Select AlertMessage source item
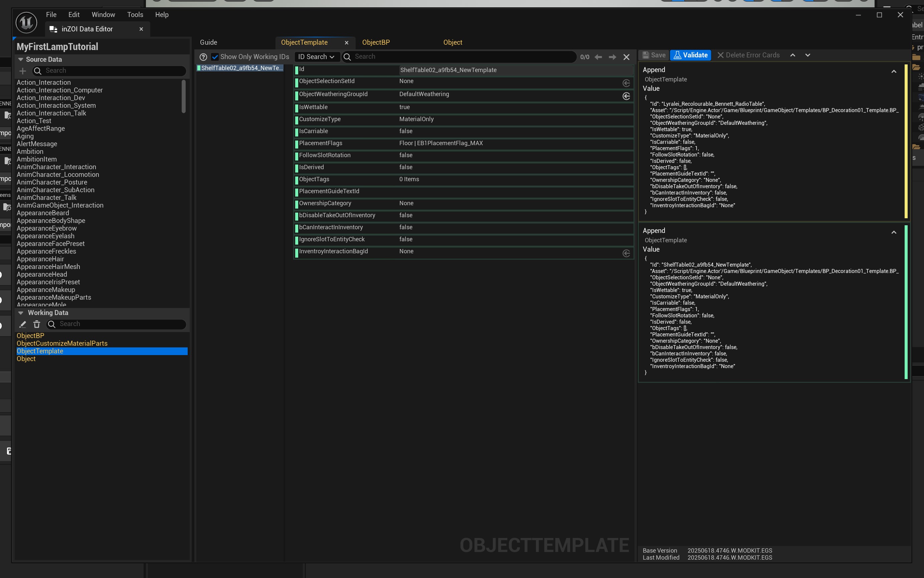The image size is (924, 578). pyautogui.click(x=37, y=144)
